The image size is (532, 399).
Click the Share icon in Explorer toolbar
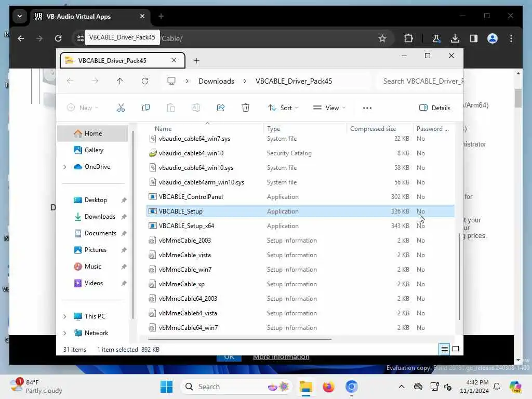click(x=220, y=108)
